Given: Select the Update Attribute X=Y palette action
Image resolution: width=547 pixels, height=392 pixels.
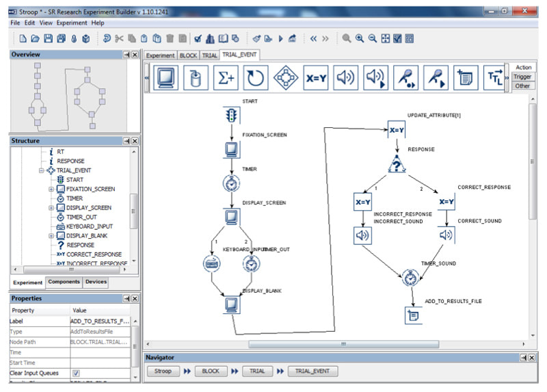Looking at the screenshot, I should (x=316, y=77).
